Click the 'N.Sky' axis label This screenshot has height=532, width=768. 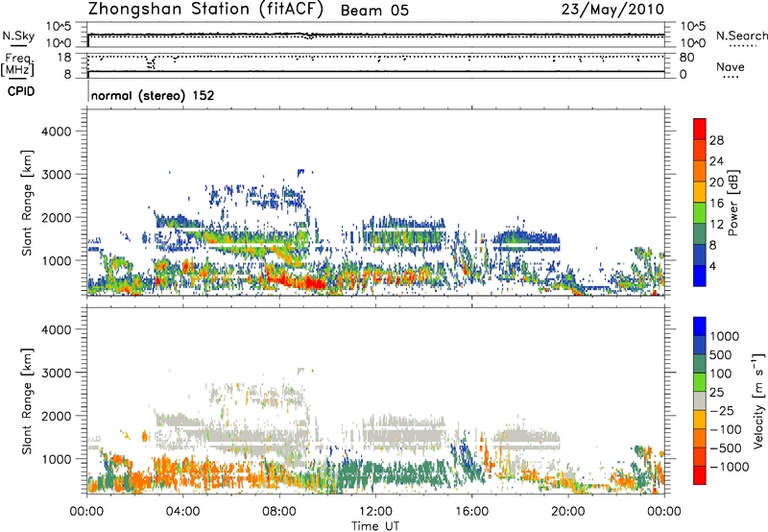tap(18, 36)
